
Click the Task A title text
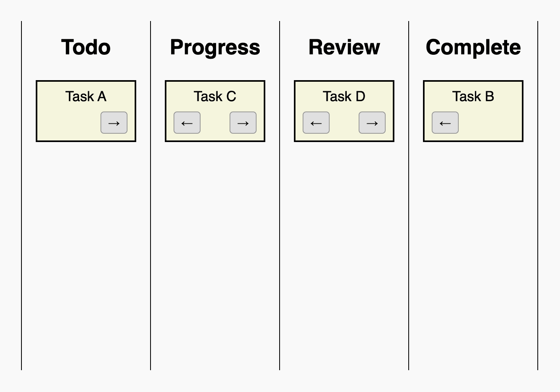point(86,96)
